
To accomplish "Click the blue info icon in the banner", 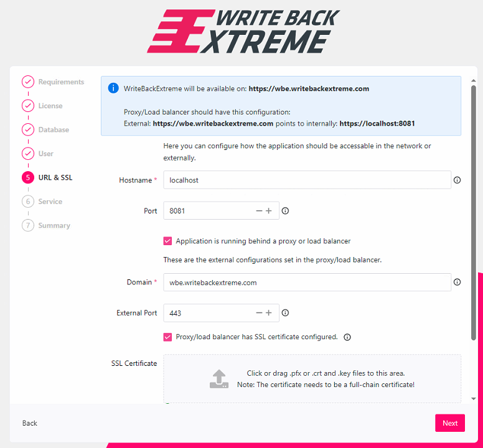I will [113, 88].
